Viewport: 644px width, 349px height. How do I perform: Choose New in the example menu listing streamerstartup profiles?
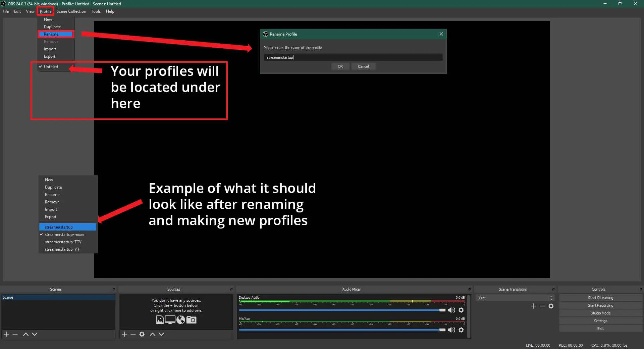68,180
